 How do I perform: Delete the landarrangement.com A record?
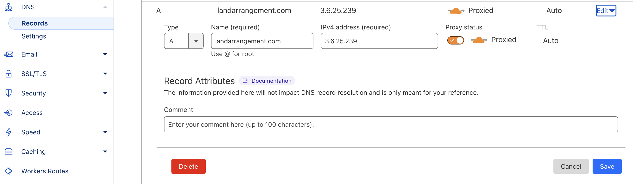(188, 166)
